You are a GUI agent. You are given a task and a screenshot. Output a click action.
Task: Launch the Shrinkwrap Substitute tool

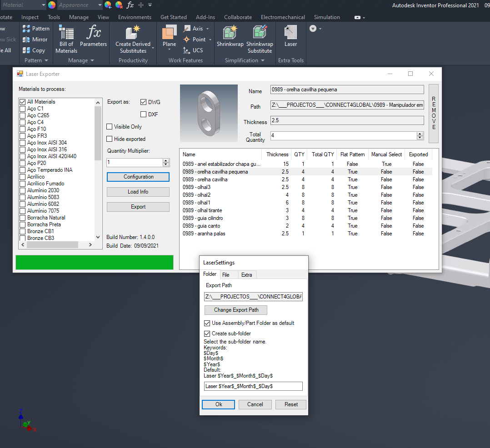[x=260, y=39]
